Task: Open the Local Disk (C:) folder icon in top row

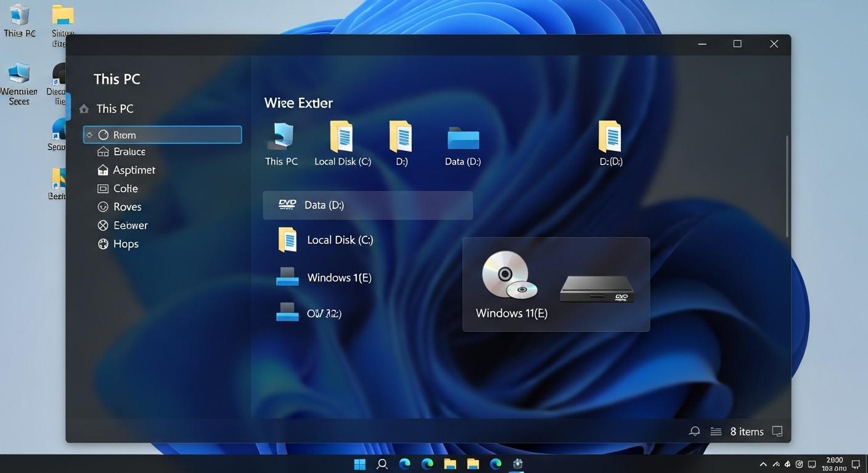Action: [x=342, y=137]
